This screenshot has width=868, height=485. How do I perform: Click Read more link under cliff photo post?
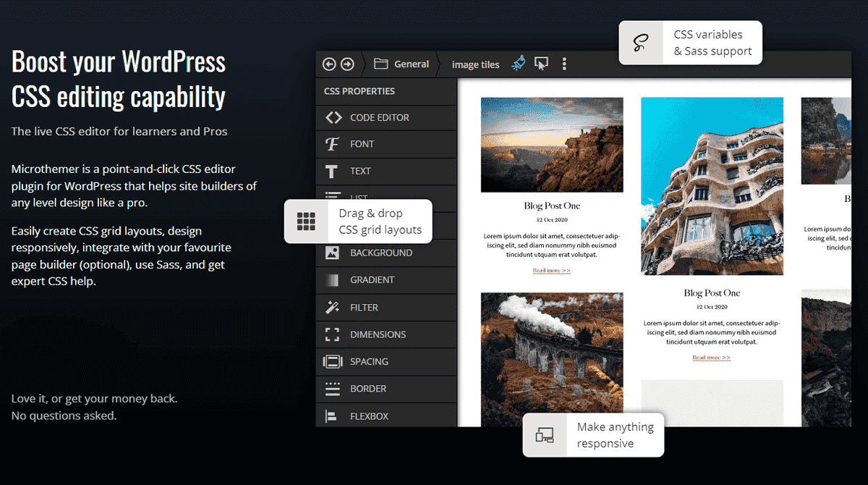[x=552, y=270]
